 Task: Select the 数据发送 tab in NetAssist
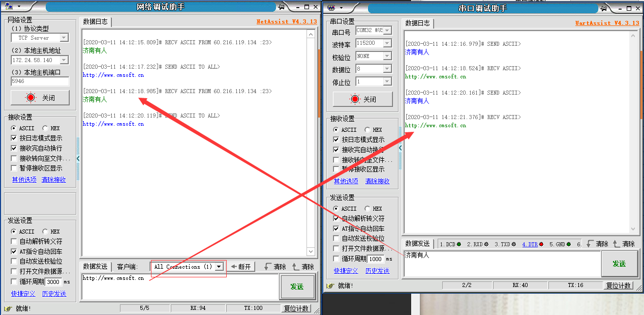point(95,267)
